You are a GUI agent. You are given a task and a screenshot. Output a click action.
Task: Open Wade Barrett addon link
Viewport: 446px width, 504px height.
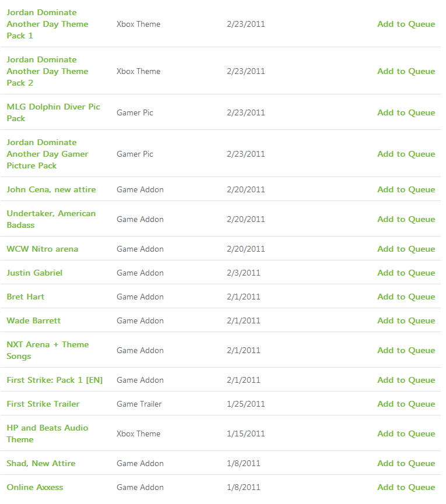coord(33,320)
